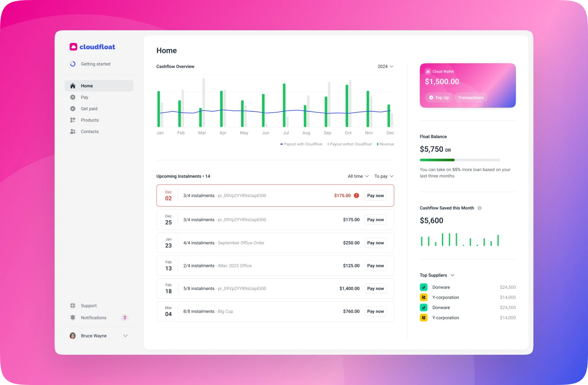Expand the Bruce Wayne account menu
The height and width of the screenshot is (385, 588).
click(x=125, y=335)
